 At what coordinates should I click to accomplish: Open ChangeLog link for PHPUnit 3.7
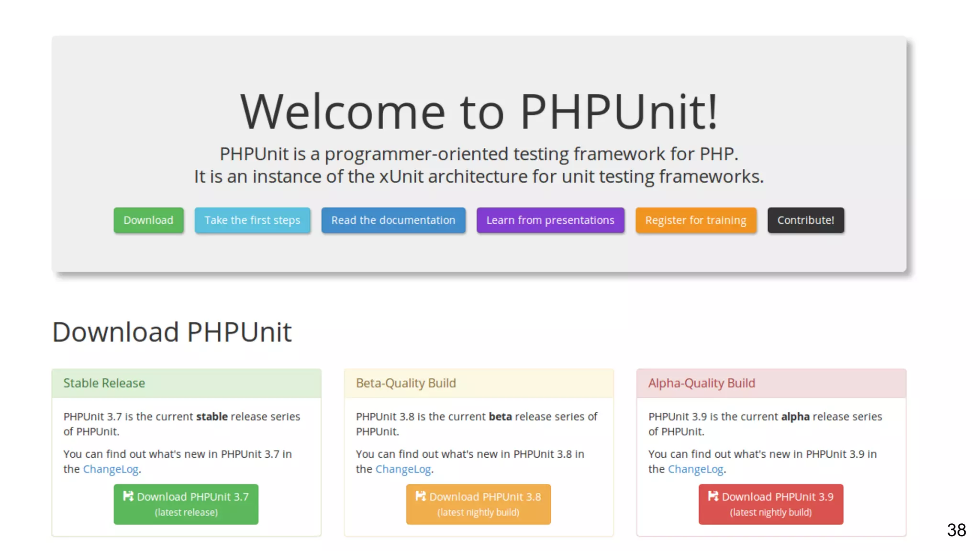111,469
